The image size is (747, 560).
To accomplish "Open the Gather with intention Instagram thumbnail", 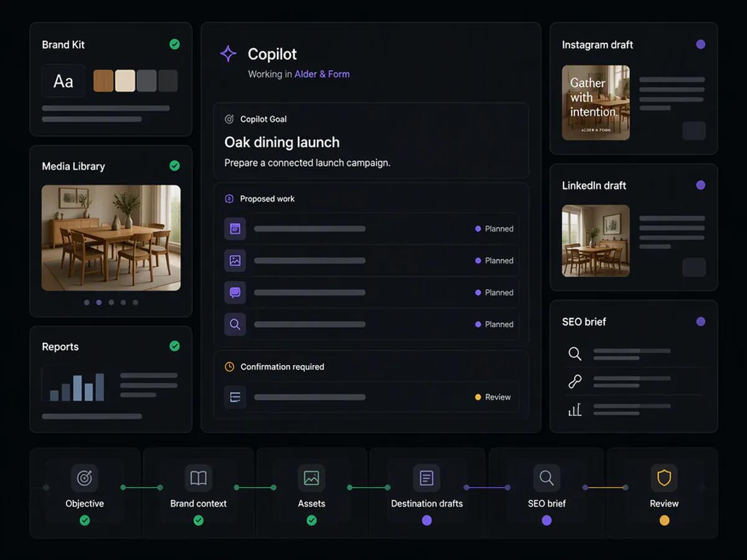I will point(596,103).
